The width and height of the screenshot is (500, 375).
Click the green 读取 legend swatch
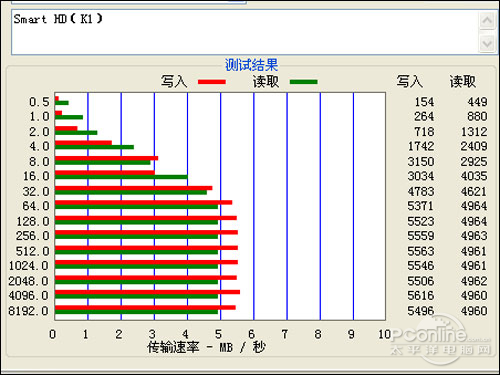304,82
